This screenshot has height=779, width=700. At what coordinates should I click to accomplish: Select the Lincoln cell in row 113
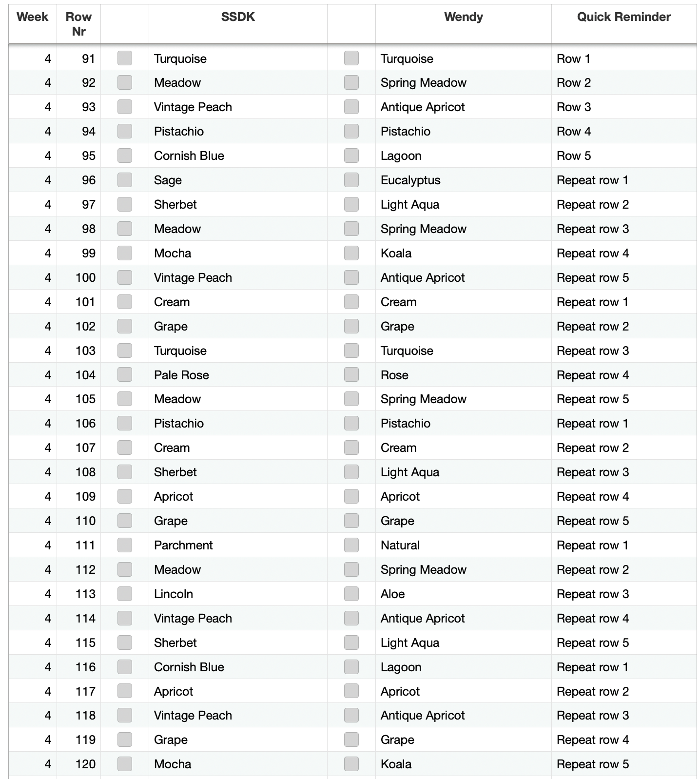pos(238,594)
